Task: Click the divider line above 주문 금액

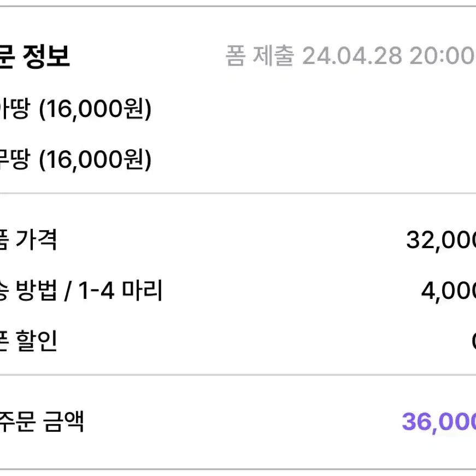Action: [238, 375]
